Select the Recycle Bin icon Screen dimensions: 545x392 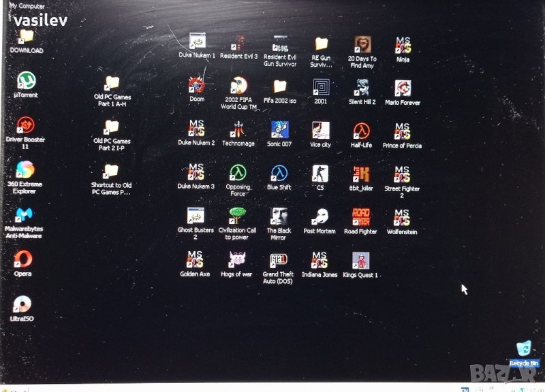point(523,349)
